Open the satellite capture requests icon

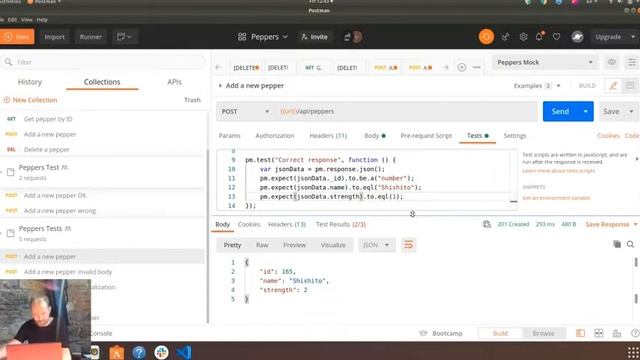coord(505,37)
